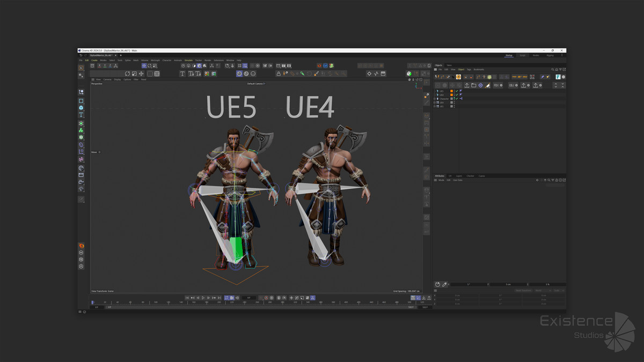Expand the Character object hierarchy
This screenshot has height=362, width=644.
tap(435, 99)
